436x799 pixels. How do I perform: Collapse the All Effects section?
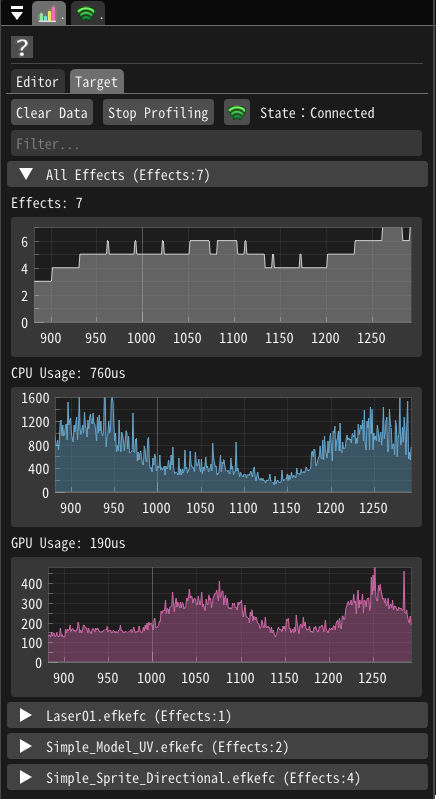pyautogui.click(x=217, y=175)
